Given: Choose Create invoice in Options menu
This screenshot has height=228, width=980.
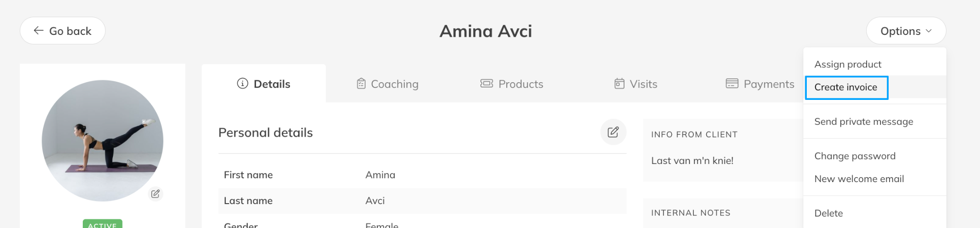Looking at the screenshot, I should click(x=846, y=87).
